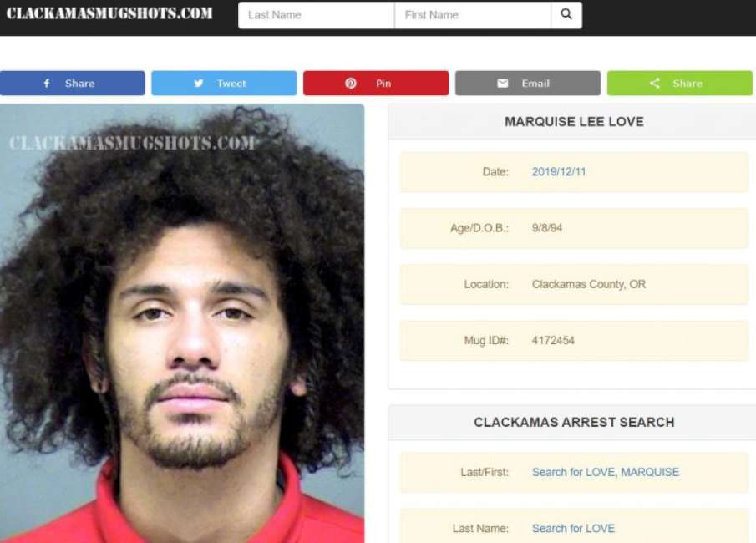The height and width of the screenshot is (543, 756).
Task: Search for LOVE, MARQUISE link
Action: pos(606,472)
